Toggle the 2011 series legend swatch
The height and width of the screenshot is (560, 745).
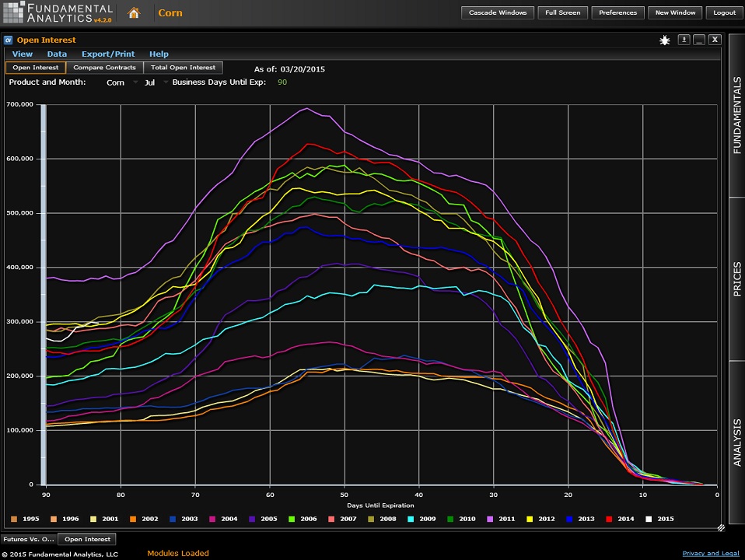490,519
